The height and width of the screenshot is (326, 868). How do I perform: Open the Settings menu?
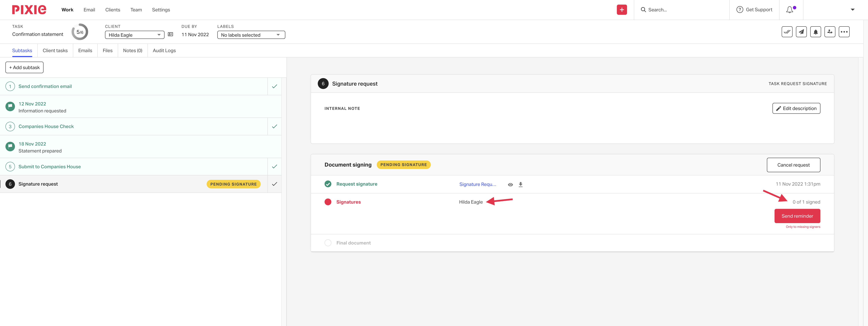[x=161, y=10]
